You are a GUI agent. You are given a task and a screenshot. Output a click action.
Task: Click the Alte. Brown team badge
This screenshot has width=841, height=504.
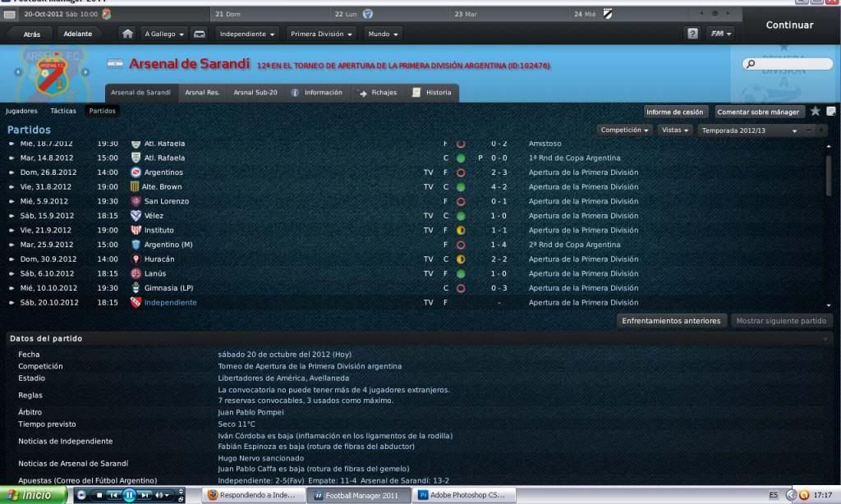click(135, 187)
